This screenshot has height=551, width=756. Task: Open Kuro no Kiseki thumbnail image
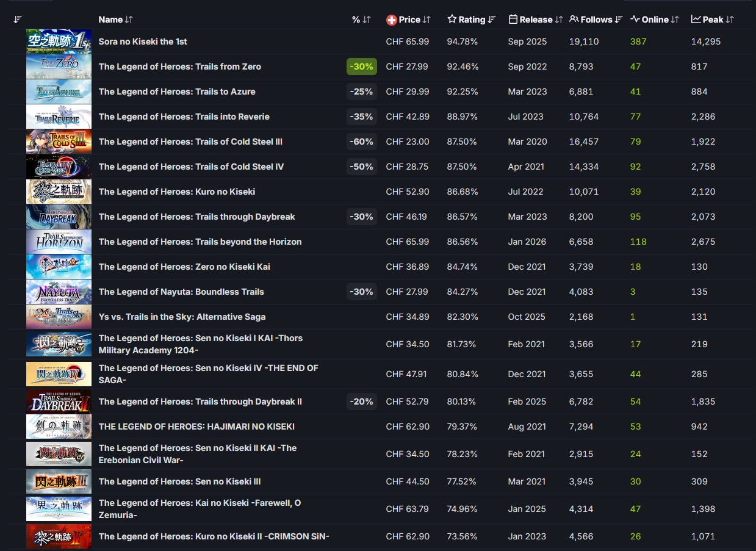pos(59,192)
